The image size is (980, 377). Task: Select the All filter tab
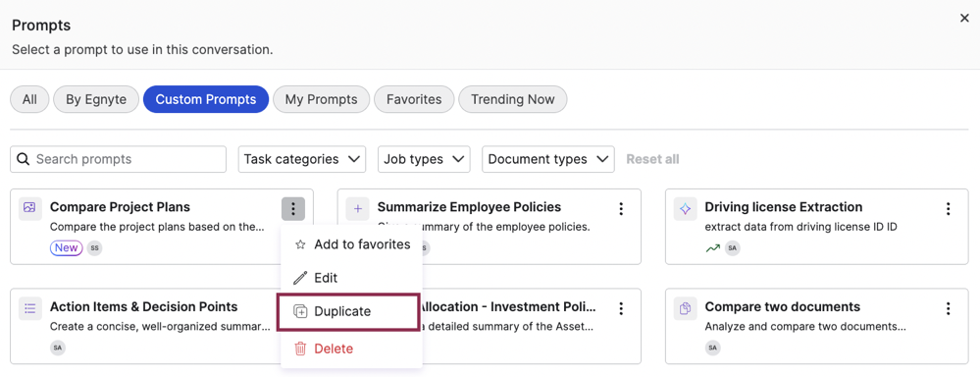tap(29, 99)
